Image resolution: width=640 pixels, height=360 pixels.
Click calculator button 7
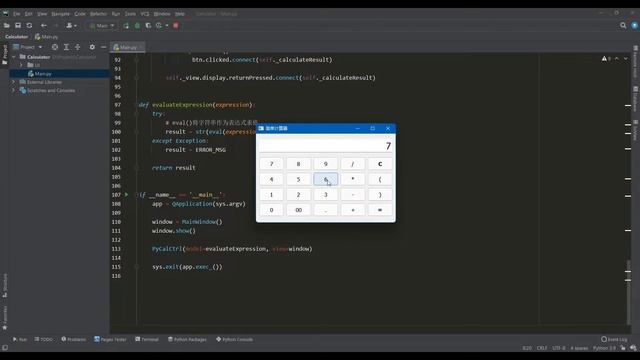pos(271,164)
